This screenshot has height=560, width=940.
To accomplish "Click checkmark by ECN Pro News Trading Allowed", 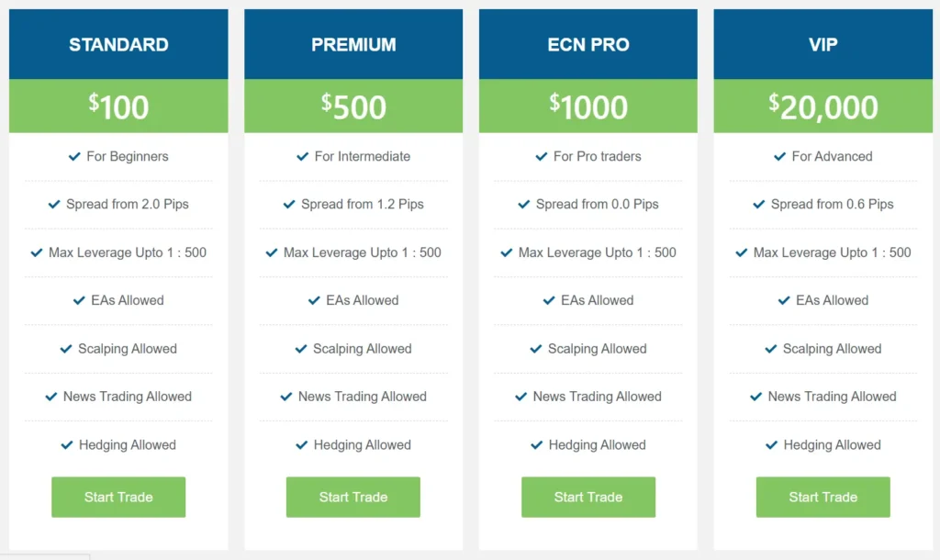I will pyautogui.click(x=521, y=397).
